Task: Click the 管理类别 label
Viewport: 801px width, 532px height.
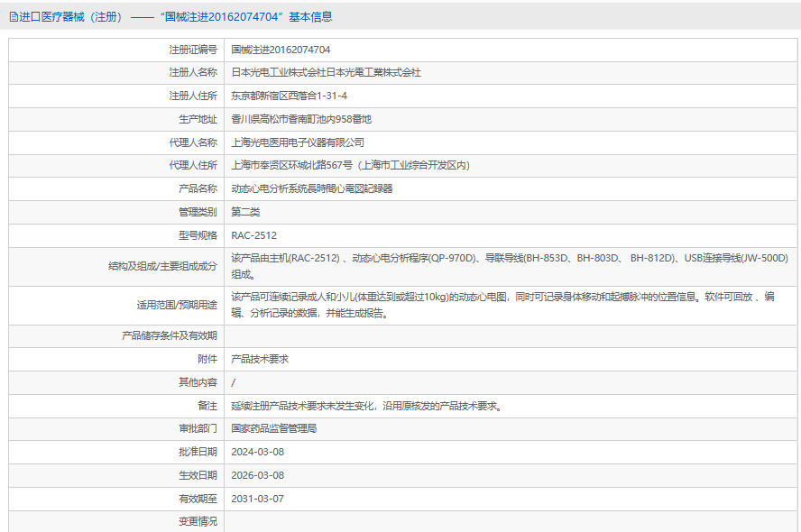Action: pyautogui.click(x=198, y=212)
